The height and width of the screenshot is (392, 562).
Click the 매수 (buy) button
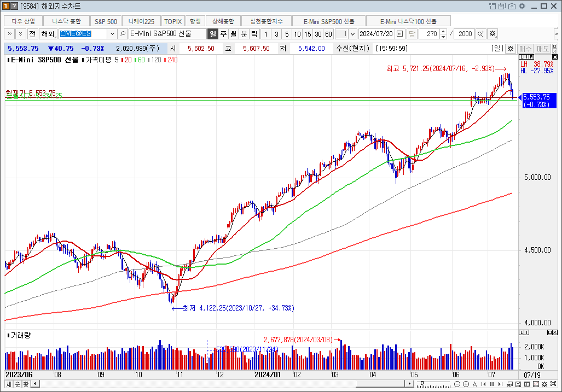click(x=525, y=49)
